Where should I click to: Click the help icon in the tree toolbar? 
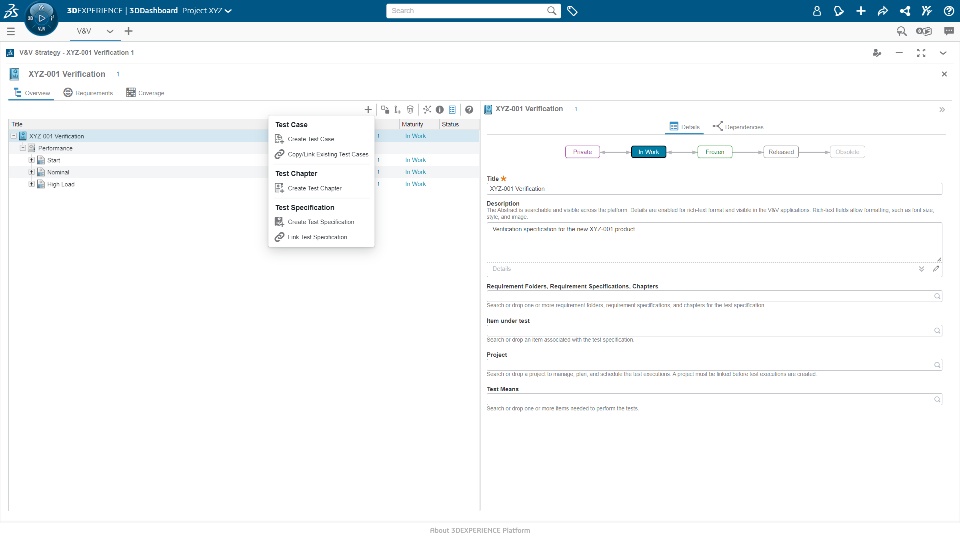coord(469,110)
